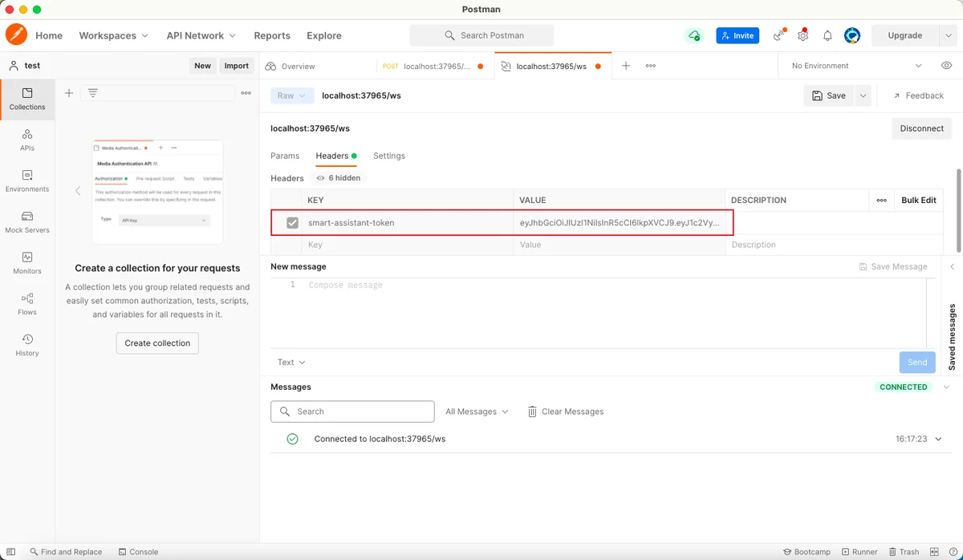Open the No Environment selector
Screen dimensions: 963x560
click(x=856, y=66)
